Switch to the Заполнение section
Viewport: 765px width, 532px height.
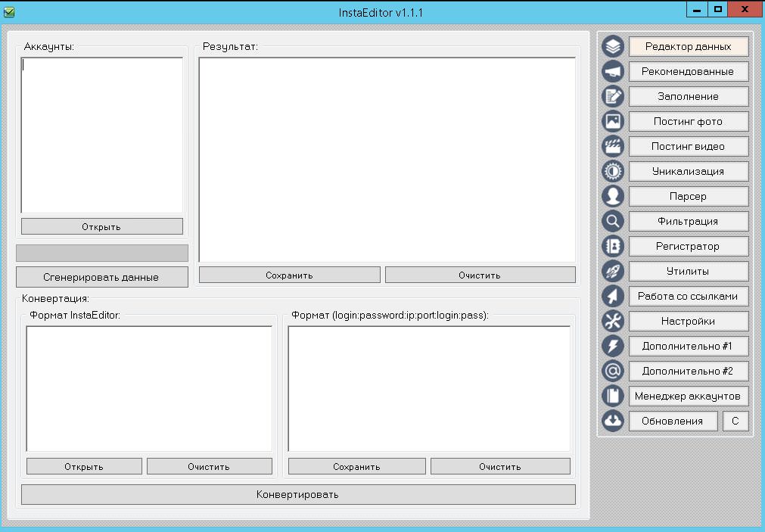688,97
